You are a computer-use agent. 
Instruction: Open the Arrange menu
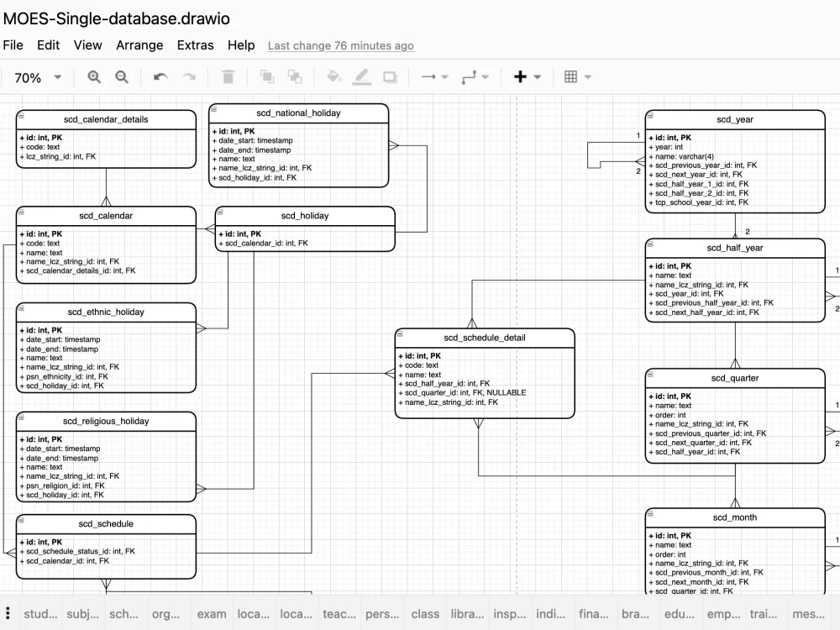point(139,45)
